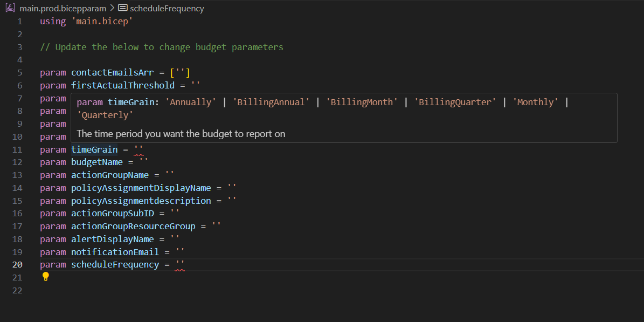Image resolution: width=644 pixels, height=322 pixels.
Task: Click the error-underlined value of timeGrain
Action: pyautogui.click(x=139, y=149)
